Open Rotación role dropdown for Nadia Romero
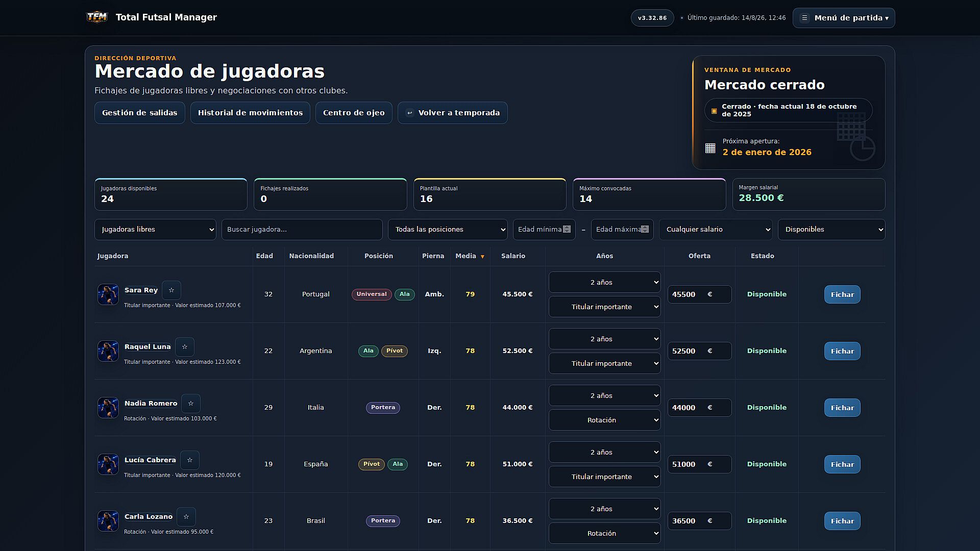Screen dimensions: 980x551 pos(605,420)
